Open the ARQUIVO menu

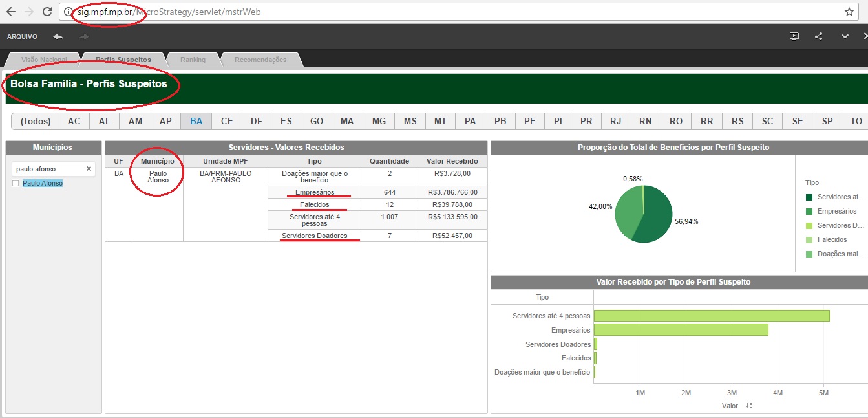22,37
